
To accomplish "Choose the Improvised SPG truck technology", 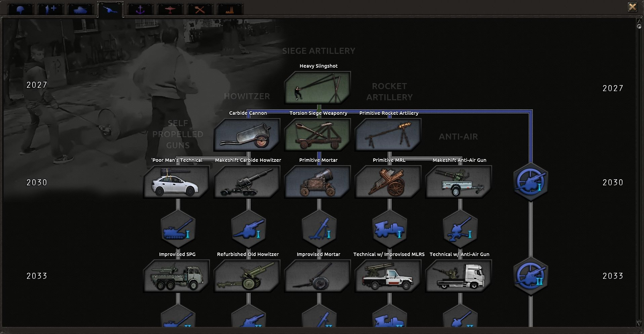I will 176,276.
